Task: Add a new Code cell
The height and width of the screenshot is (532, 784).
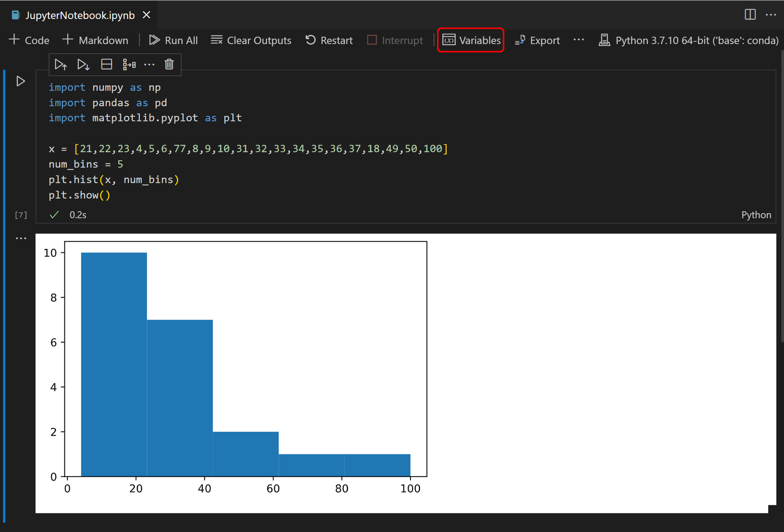Action: (x=29, y=40)
